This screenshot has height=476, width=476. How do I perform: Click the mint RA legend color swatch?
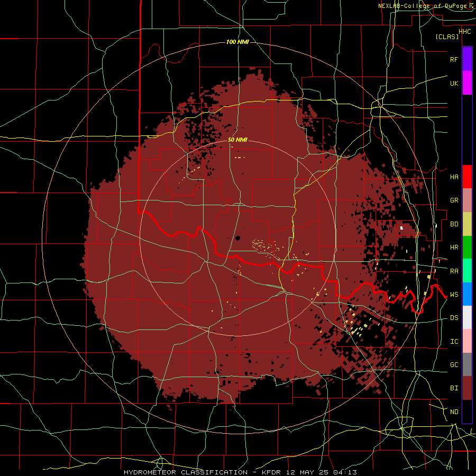point(467,271)
